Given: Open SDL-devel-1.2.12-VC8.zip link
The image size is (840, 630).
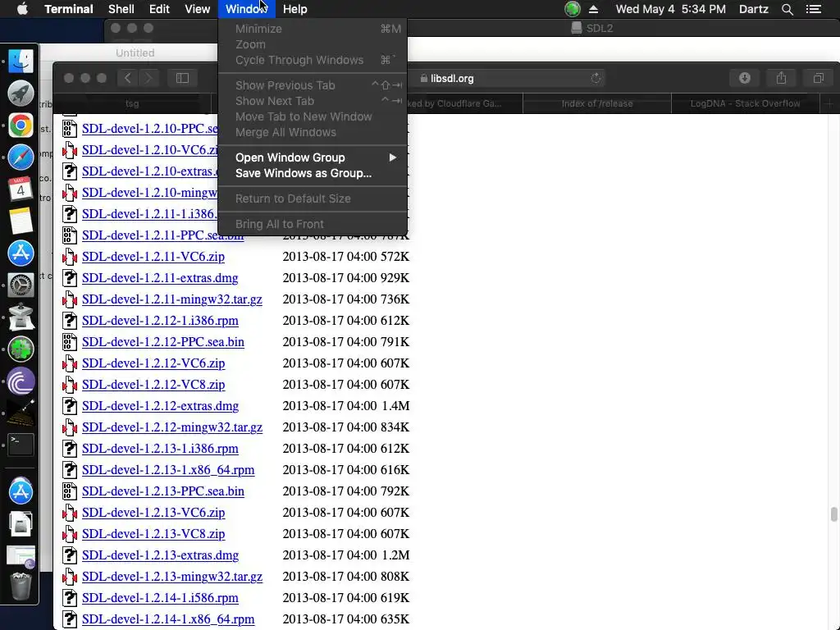Looking at the screenshot, I should pyautogui.click(x=153, y=385).
